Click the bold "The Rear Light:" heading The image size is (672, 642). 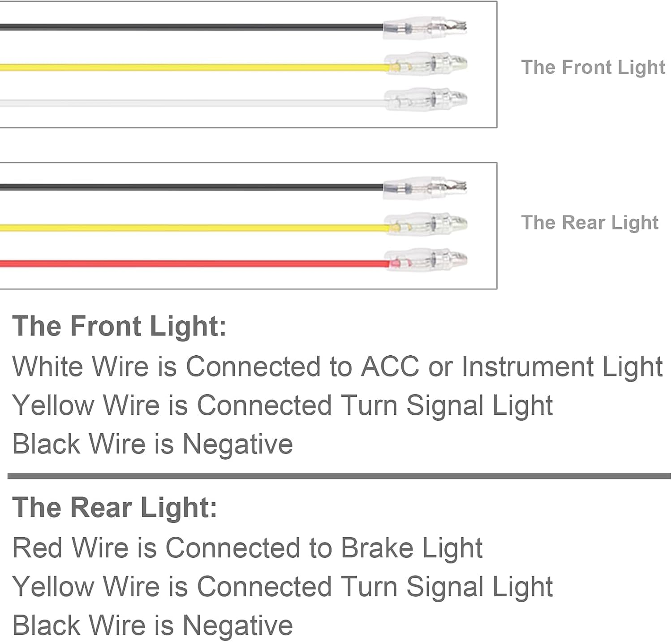pos(115,508)
